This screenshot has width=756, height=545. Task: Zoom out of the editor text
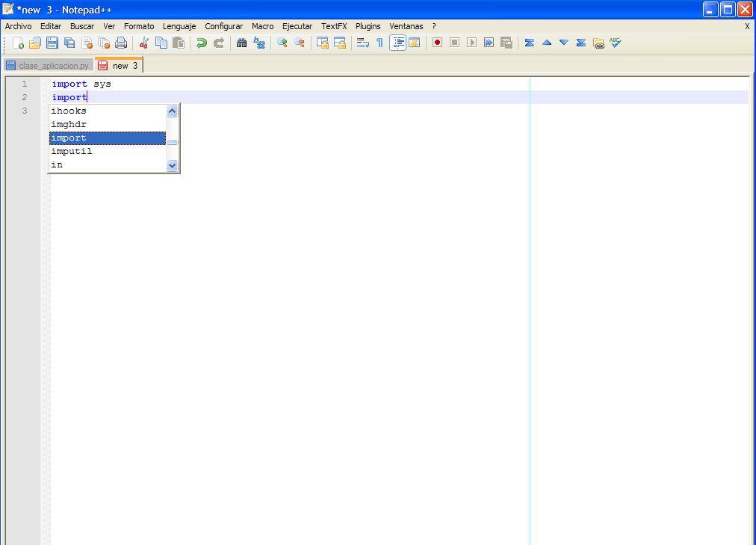tap(300, 43)
